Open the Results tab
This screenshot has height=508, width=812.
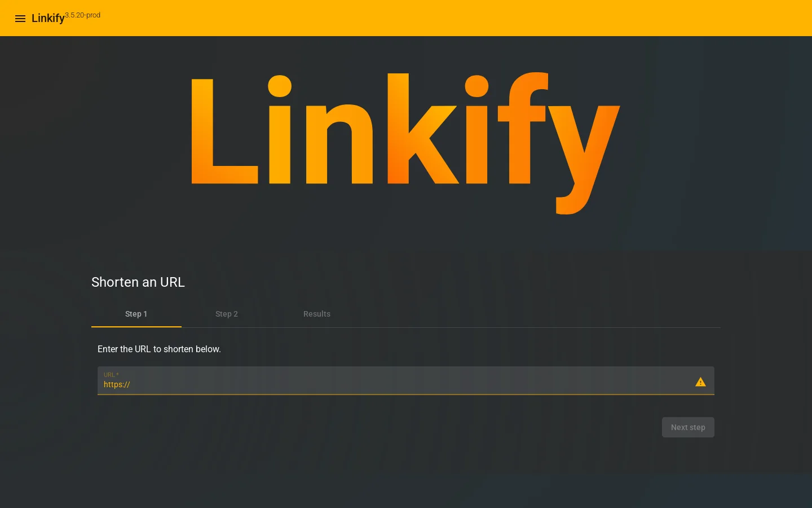[317, 314]
